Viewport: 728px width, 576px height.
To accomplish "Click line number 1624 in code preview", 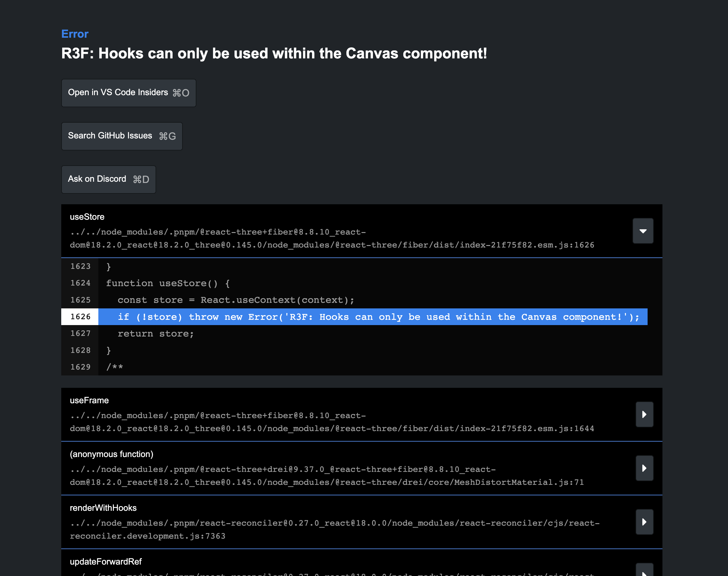I will point(80,283).
